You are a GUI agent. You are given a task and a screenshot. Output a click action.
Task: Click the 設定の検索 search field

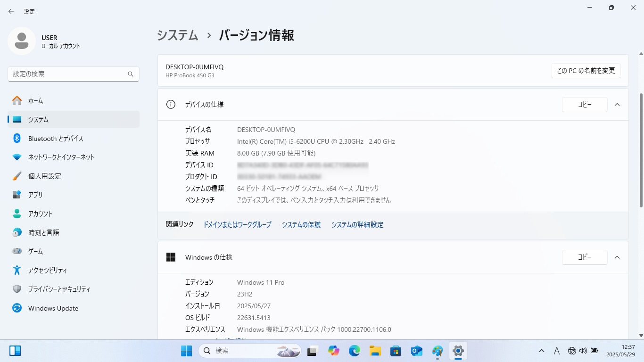[74, 74]
